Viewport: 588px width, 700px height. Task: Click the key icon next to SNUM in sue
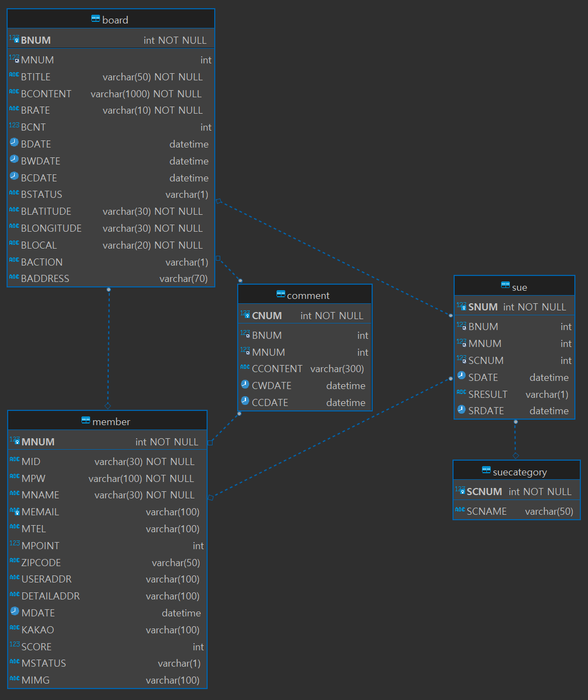tap(461, 306)
